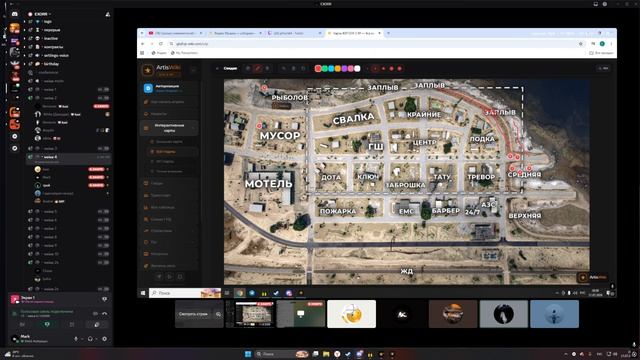
Task: Toggle camera in voice panel
Action: [x=22, y=324]
